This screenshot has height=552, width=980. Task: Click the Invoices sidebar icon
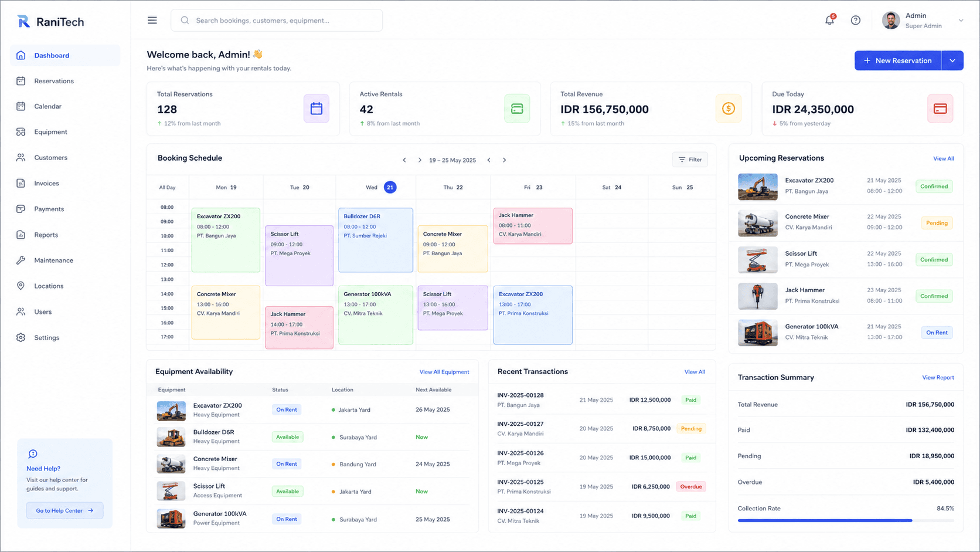coord(21,183)
